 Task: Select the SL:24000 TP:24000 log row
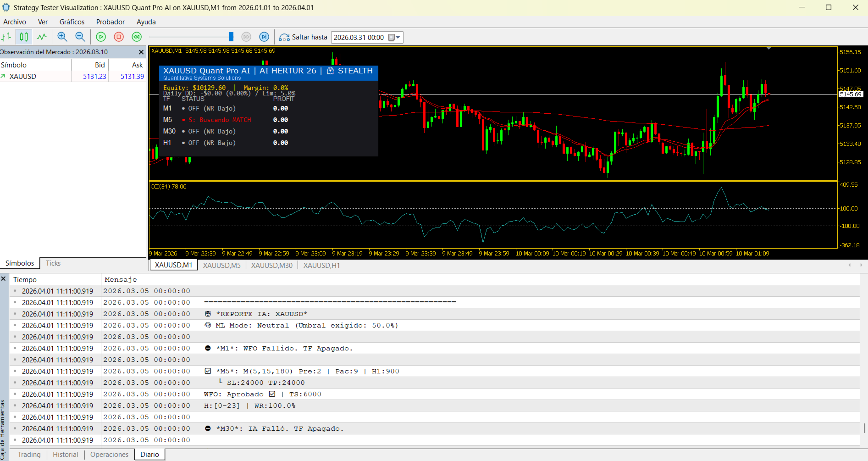(x=435, y=383)
